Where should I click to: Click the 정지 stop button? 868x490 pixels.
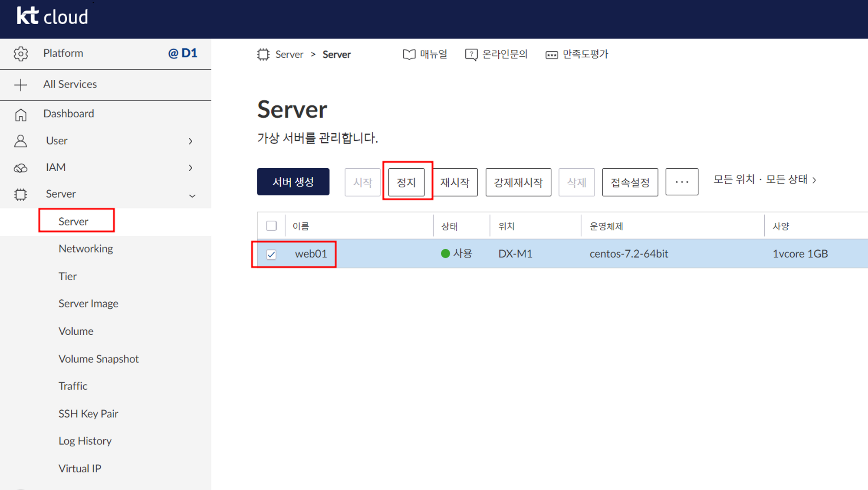406,183
